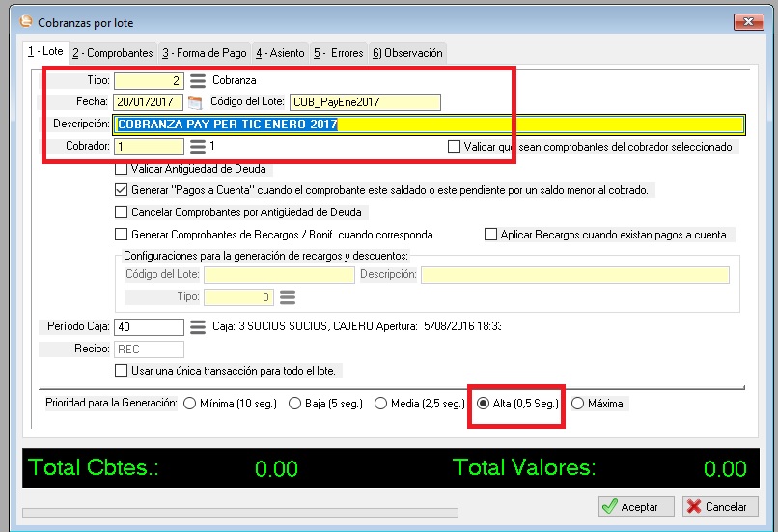Check Usar una única transacción para todo el lote
The image size is (778, 532).
coord(121,371)
